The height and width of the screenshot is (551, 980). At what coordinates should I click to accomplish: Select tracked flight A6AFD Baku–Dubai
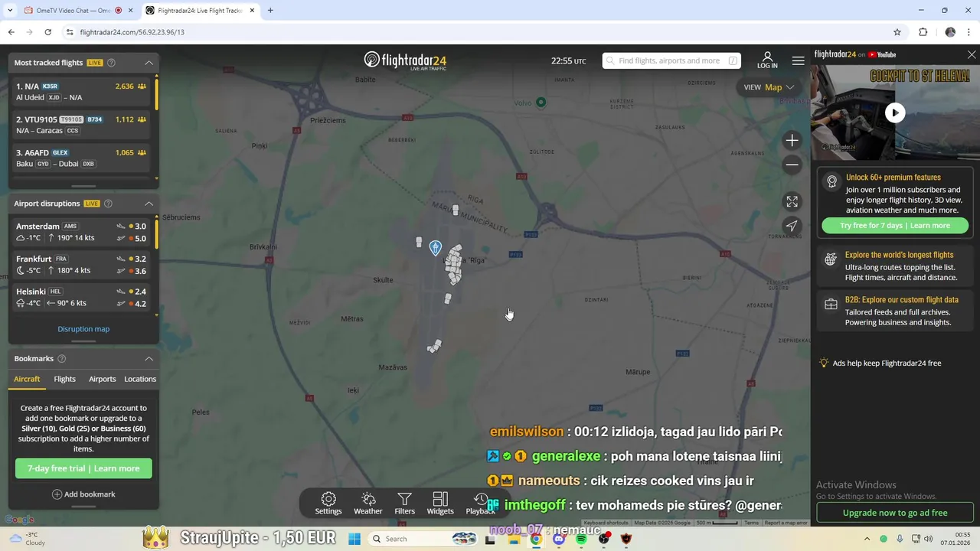click(x=80, y=158)
